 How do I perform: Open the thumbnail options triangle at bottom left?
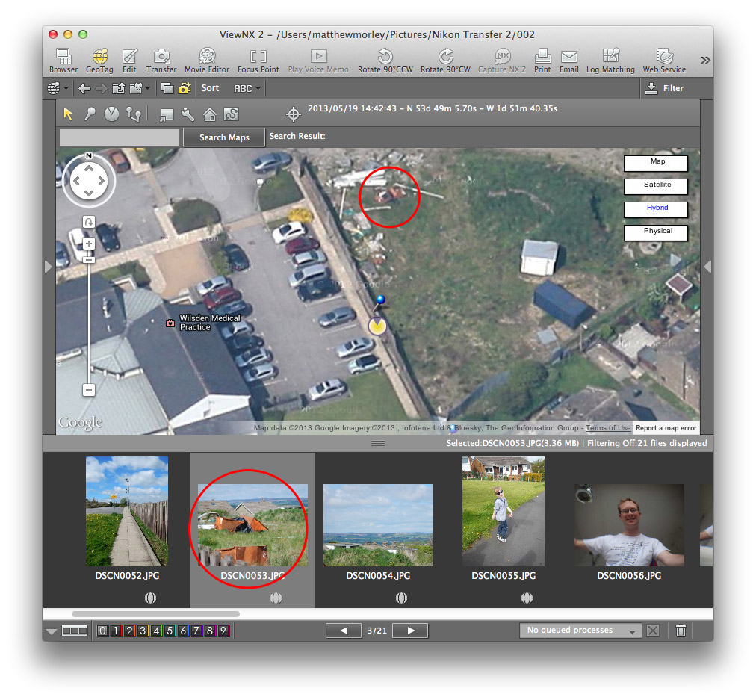52,631
